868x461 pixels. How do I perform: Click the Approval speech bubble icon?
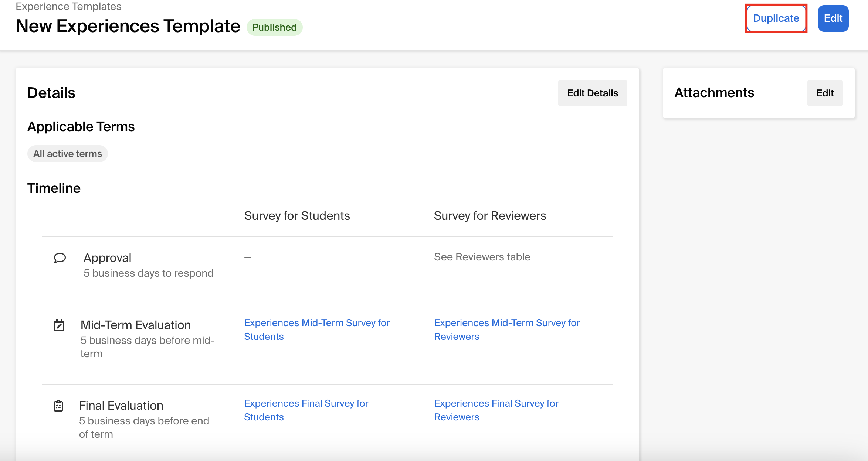tap(60, 257)
